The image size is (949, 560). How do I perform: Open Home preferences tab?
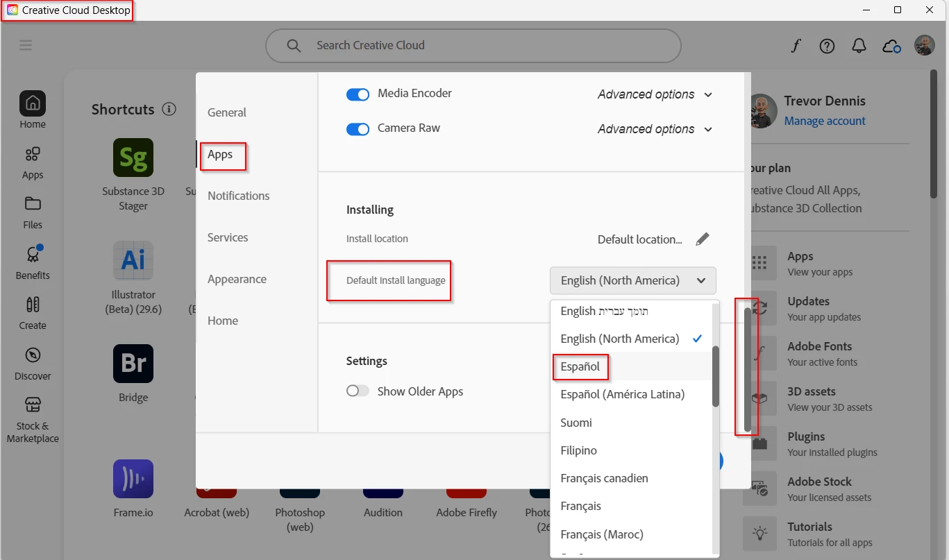click(x=223, y=321)
